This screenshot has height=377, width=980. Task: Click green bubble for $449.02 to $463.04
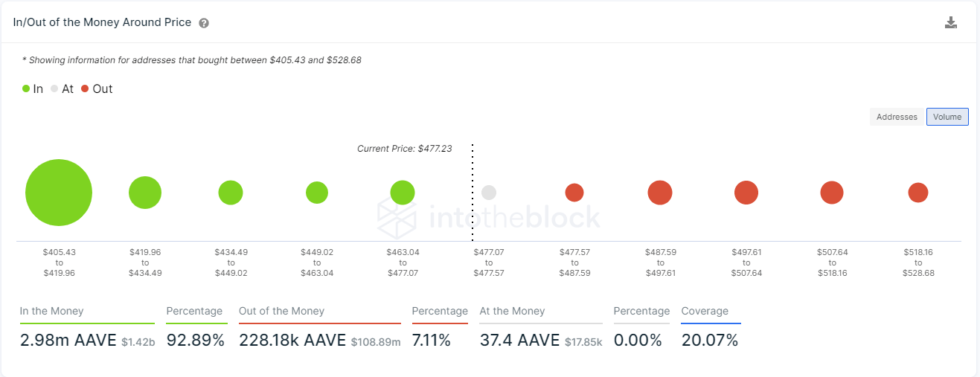(x=317, y=193)
